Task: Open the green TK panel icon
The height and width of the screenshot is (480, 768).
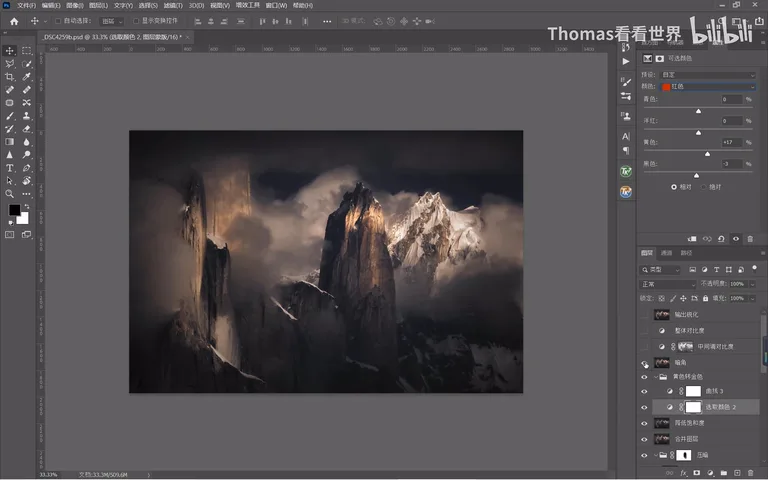Action: pyautogui.click(x=625, y=171)
